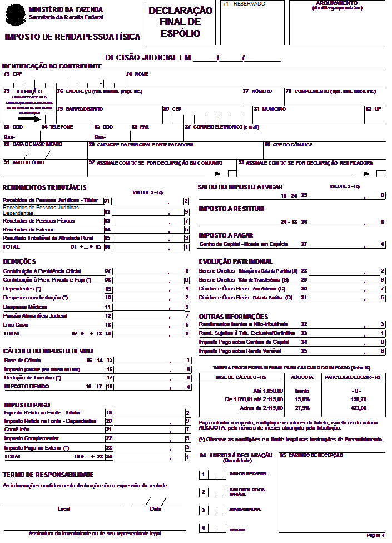Click the Cálculo do Imposto Devido heading

coord(48,351)
